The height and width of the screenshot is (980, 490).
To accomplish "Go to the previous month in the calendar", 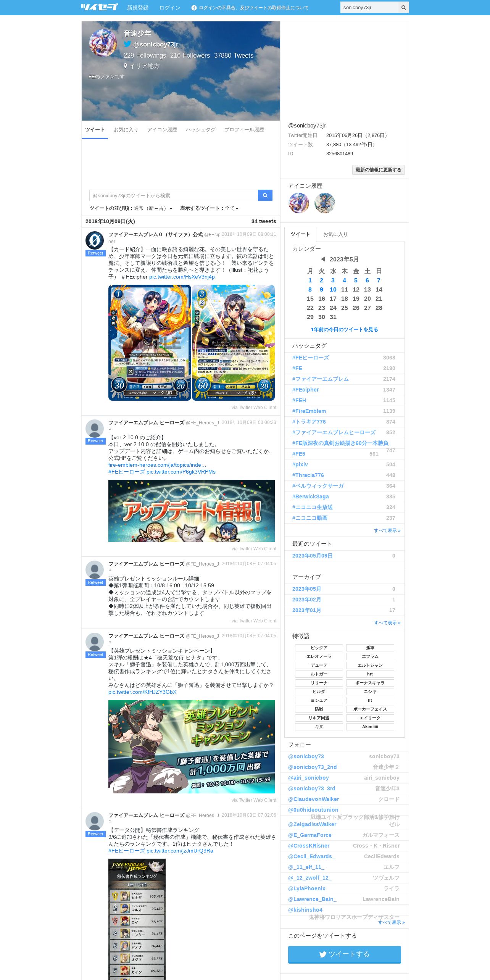I will (323, 259).
